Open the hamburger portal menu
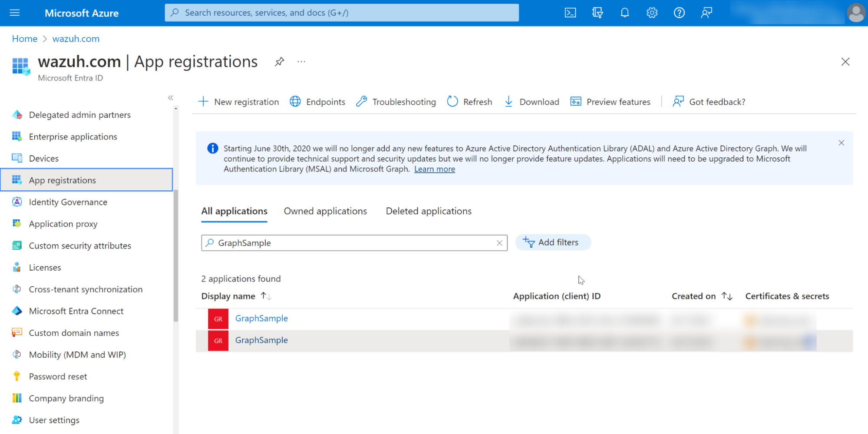The image size is (868, 434). (x=15, y=13)
